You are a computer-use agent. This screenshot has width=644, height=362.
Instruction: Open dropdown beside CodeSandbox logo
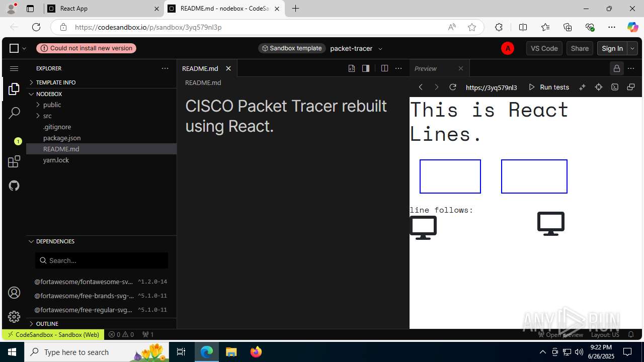24,49
